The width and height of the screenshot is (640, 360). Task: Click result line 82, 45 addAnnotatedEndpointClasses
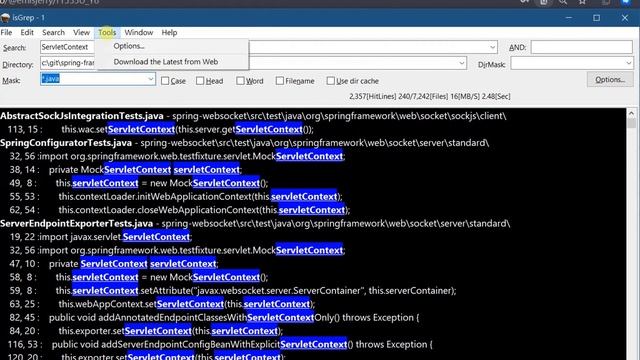(214, 318)
